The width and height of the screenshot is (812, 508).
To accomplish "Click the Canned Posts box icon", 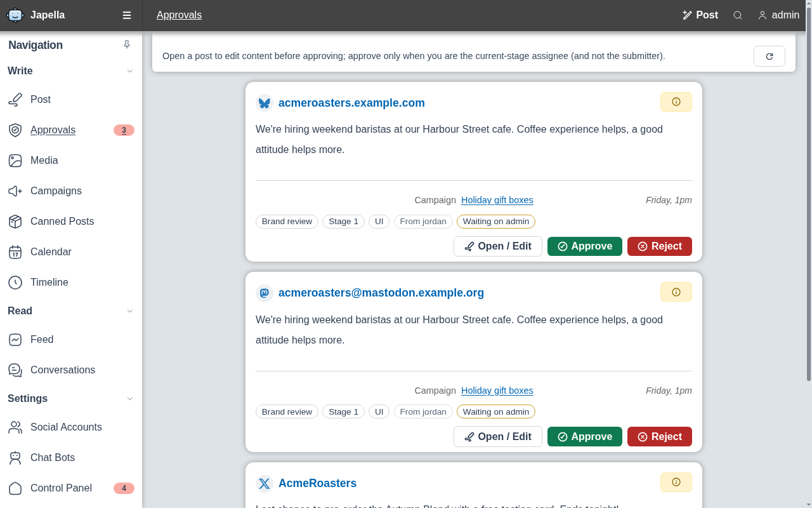I will coord(15,222).
